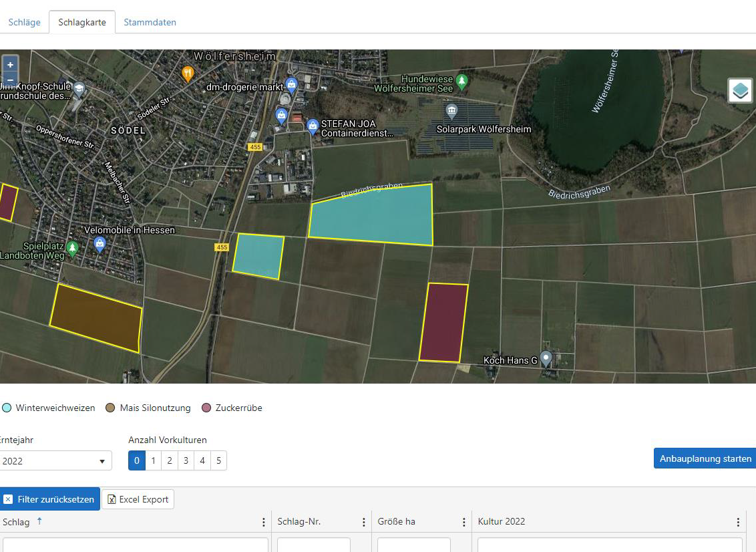This screenshot has width=756, height=552.
Task: Switch to the Schläge tab
Action: click(25, 22)
